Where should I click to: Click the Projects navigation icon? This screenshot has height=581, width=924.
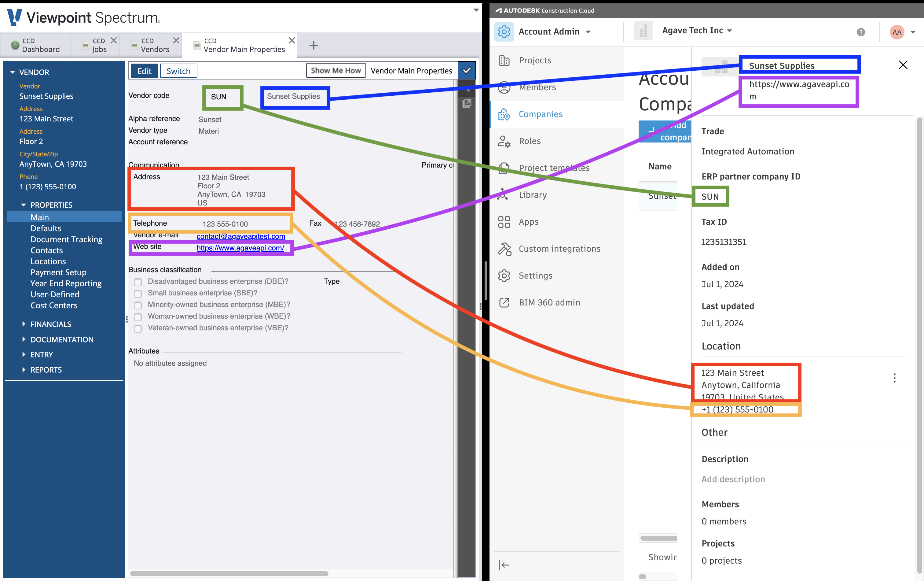[x=504, y=60]
